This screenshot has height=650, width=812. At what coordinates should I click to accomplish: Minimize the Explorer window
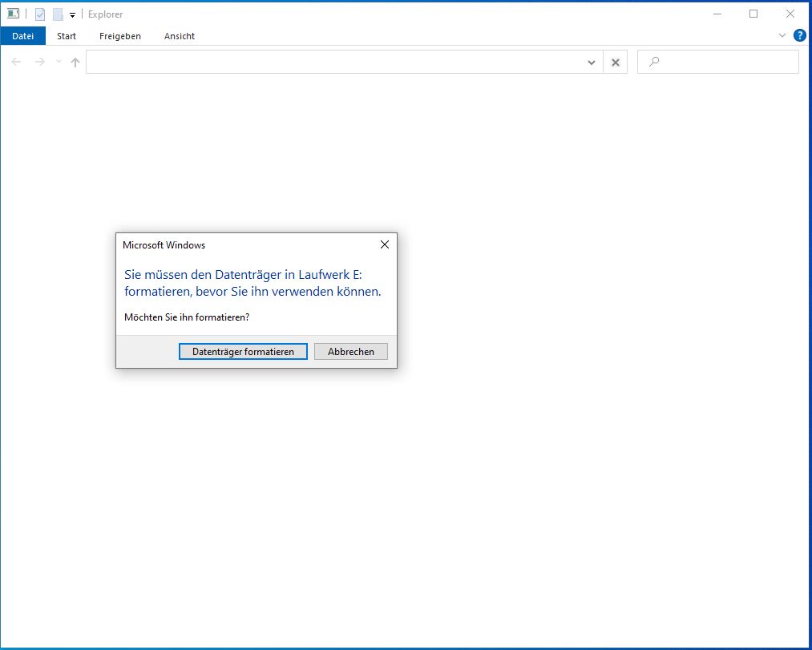(x=717, y=14)
